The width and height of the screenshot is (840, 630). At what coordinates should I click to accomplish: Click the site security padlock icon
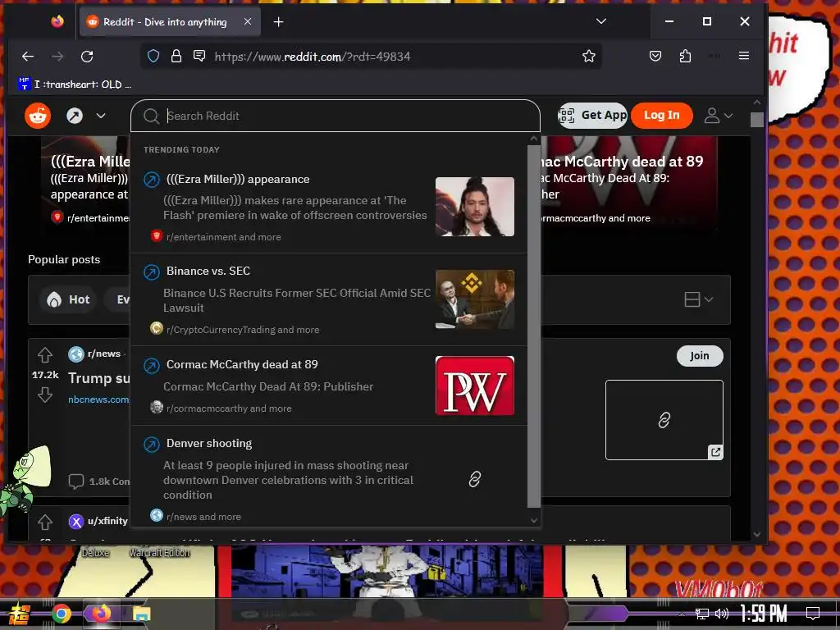176,57
